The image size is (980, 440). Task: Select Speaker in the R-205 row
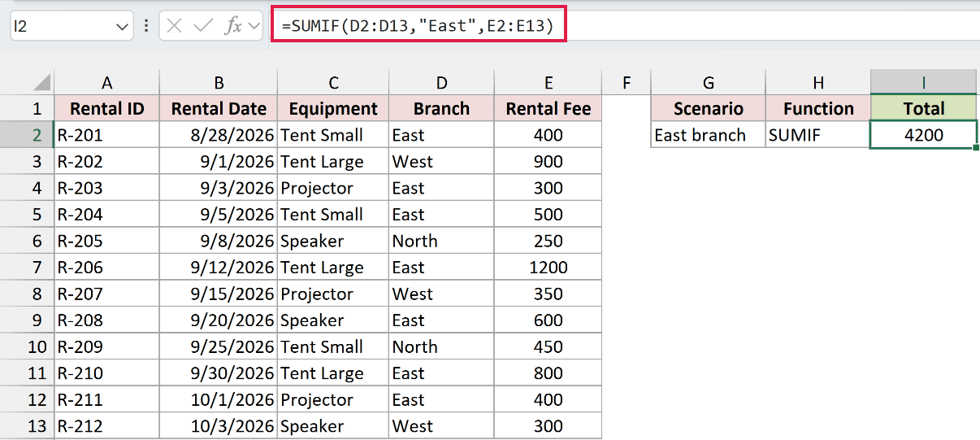coord(333,241)
